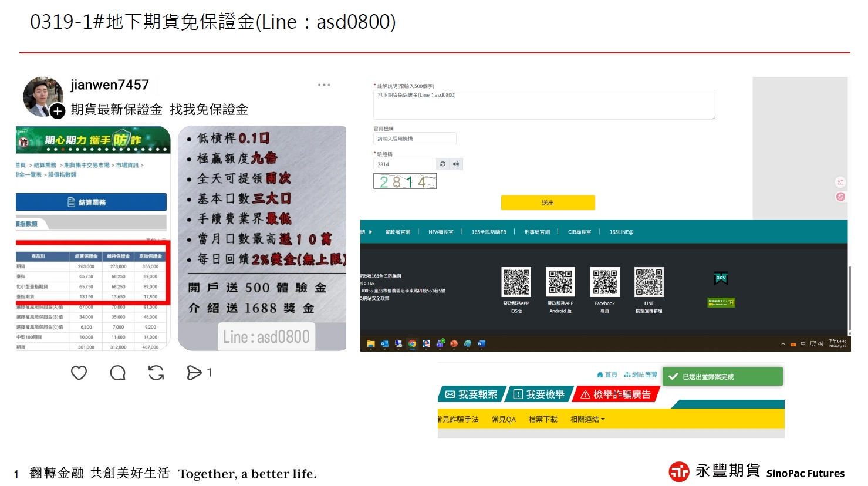Show hidden system tray icons chevron
The width and height of the screenshot is (868, 486).
click(783, 344)
